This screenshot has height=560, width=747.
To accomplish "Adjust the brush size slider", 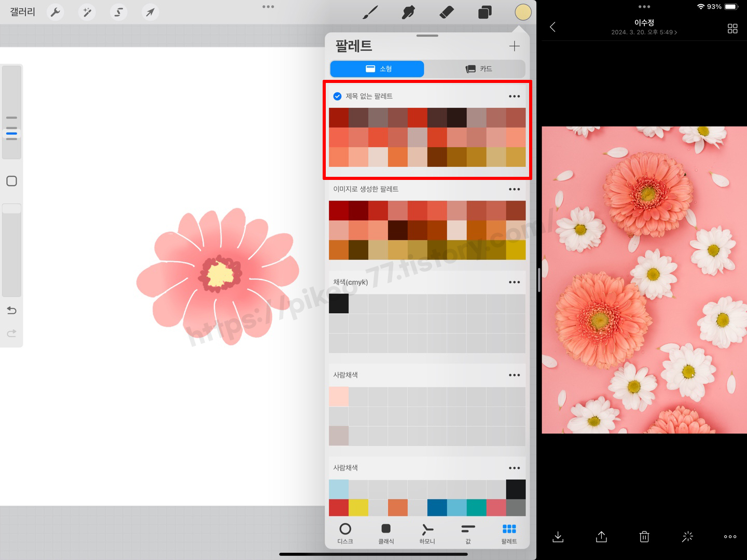I will 11,112.
